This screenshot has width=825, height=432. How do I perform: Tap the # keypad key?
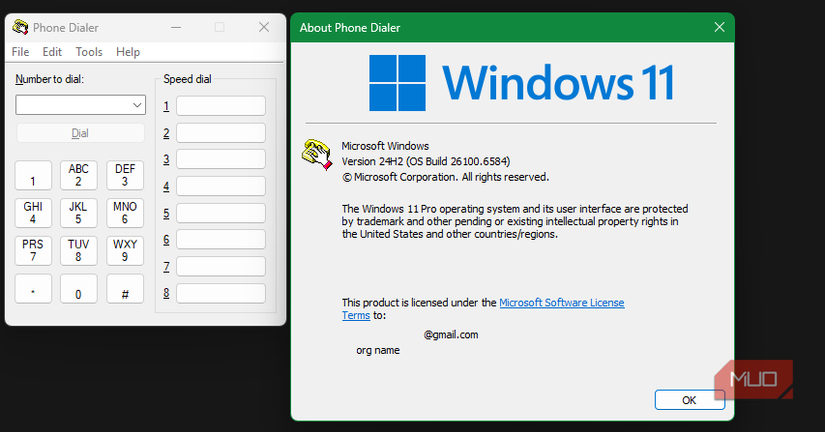[x=125, y=288]
